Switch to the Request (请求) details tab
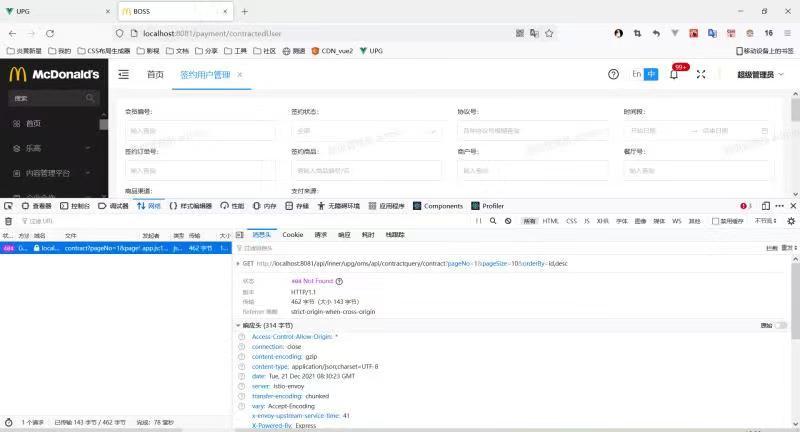The image size is (800, 432). coord(320,235)
